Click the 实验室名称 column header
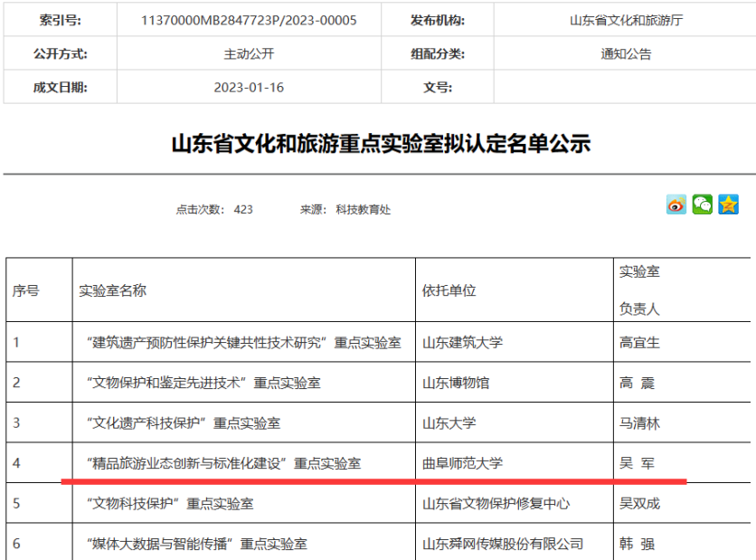 pyautogui.click(x=113, y=290)
